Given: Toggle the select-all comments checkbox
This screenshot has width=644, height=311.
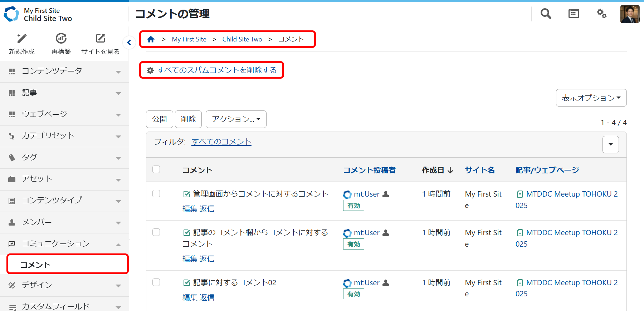Looking at the screenshot, I should 156,169.
